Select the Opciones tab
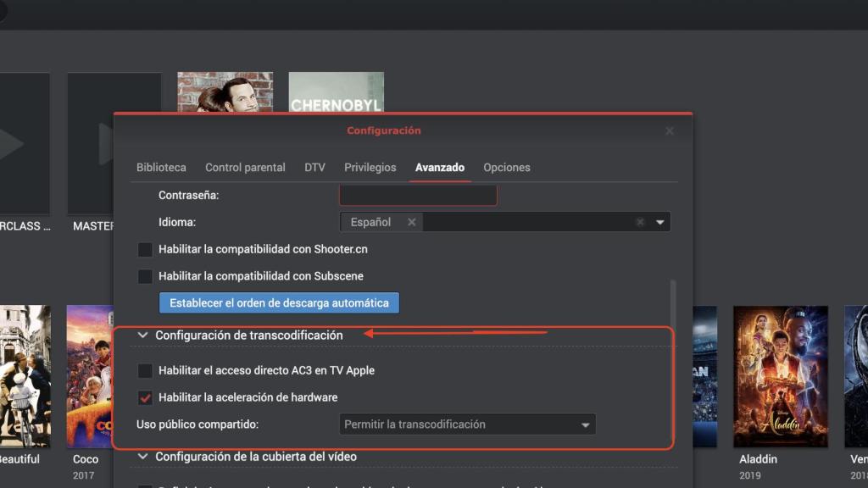This screenshot has height=488, width=868. [x=507, y=167]
